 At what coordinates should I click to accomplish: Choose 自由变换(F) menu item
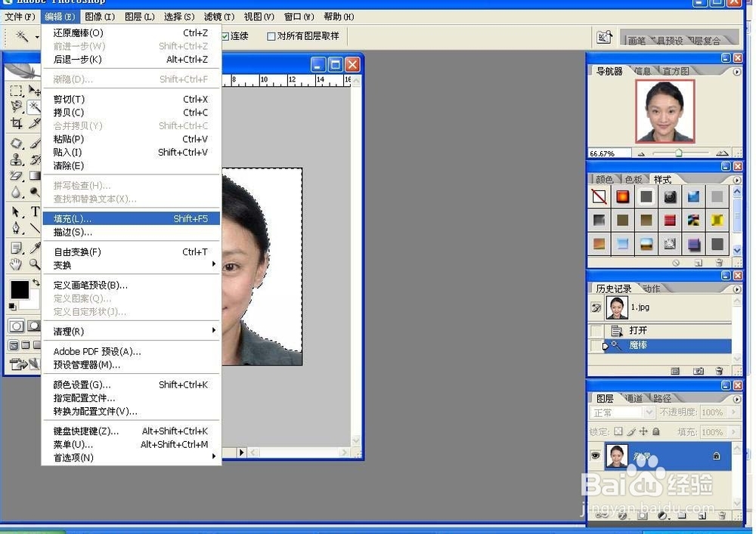(131, 252)
